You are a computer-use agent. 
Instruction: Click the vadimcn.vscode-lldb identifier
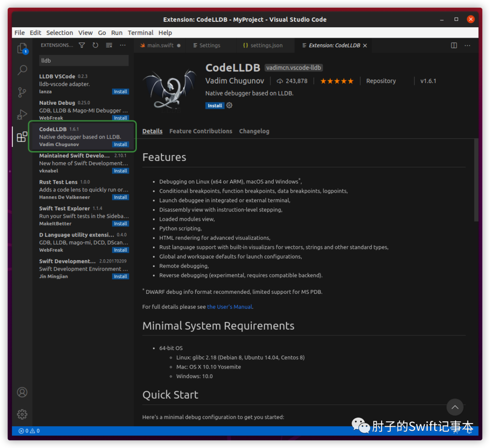coord(294,68)
